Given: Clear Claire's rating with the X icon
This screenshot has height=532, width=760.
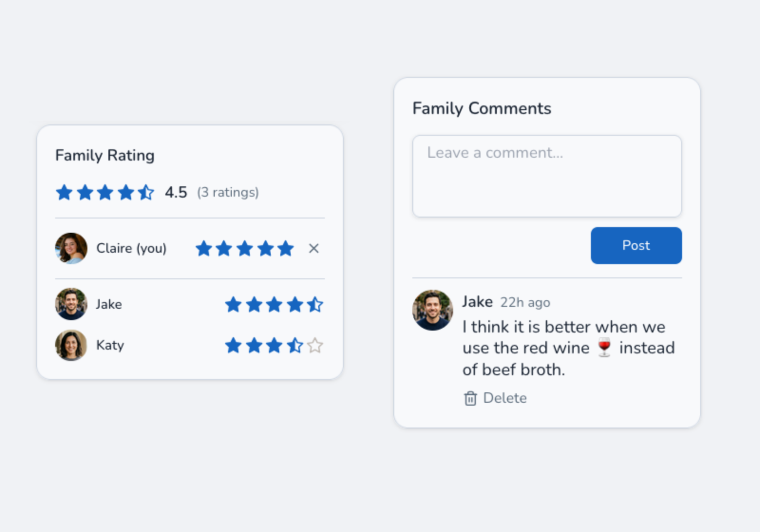Looking at the screenshot, I should [313, 248].
